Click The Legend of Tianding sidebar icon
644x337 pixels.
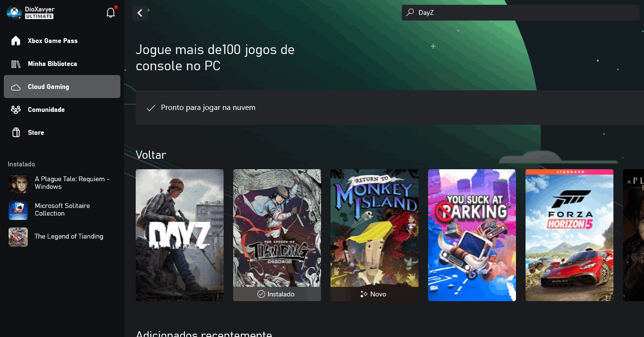tap(18, 237)
